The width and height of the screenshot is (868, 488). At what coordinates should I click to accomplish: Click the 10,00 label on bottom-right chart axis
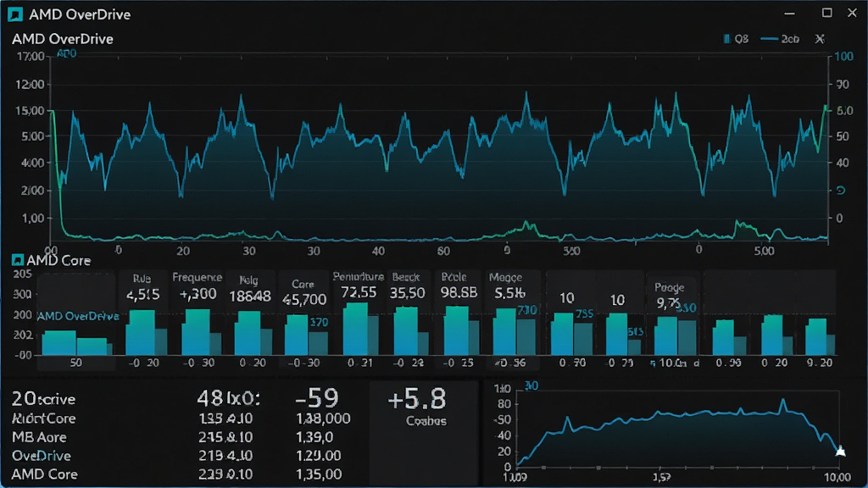(x=837, y=478)
